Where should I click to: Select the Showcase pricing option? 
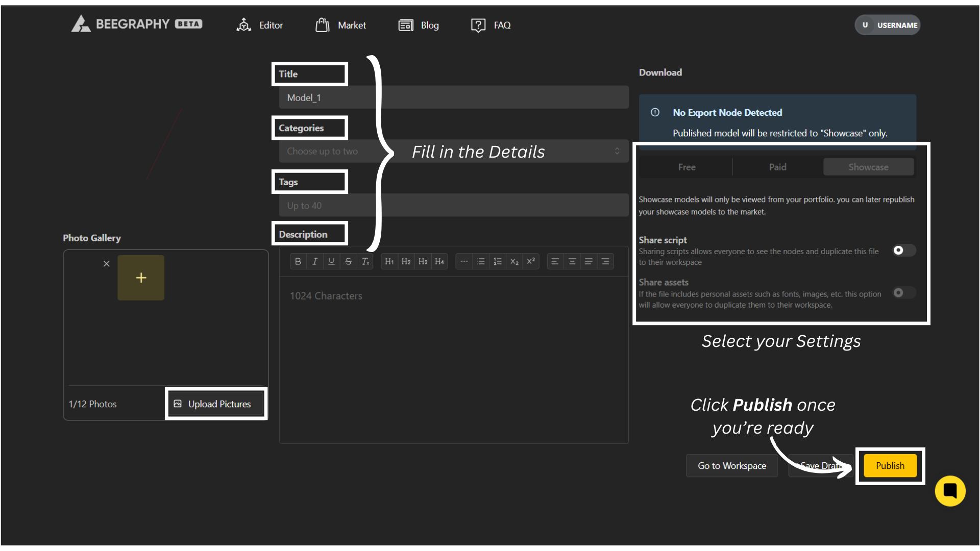[868, 167]
